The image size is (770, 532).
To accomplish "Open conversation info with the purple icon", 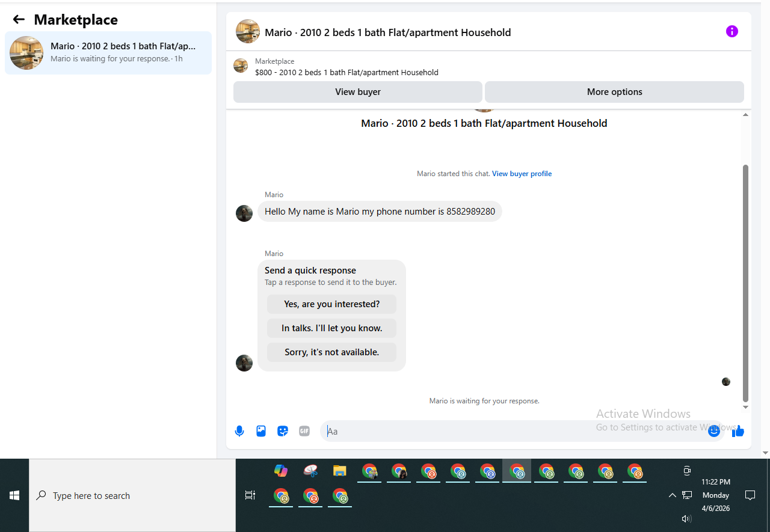I will (x=731, y=31).
